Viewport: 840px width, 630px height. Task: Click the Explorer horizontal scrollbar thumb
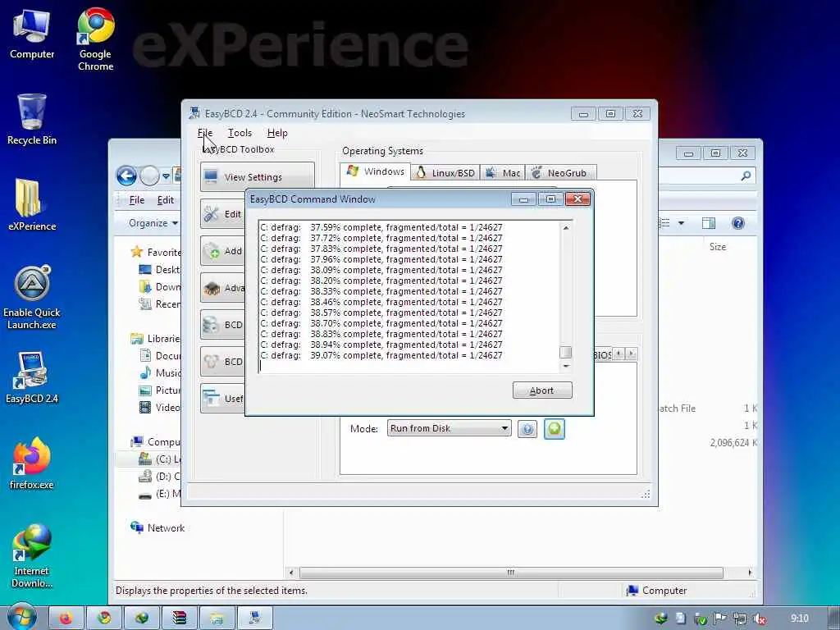(x=511, y=573)
